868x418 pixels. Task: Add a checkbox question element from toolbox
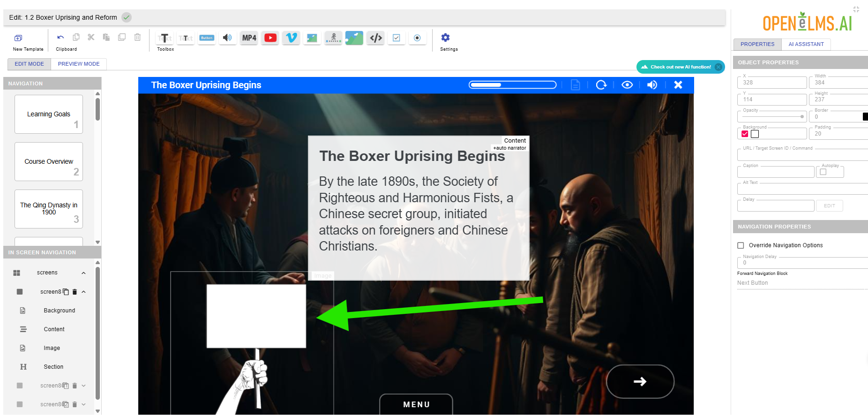(x=397, y=38)
